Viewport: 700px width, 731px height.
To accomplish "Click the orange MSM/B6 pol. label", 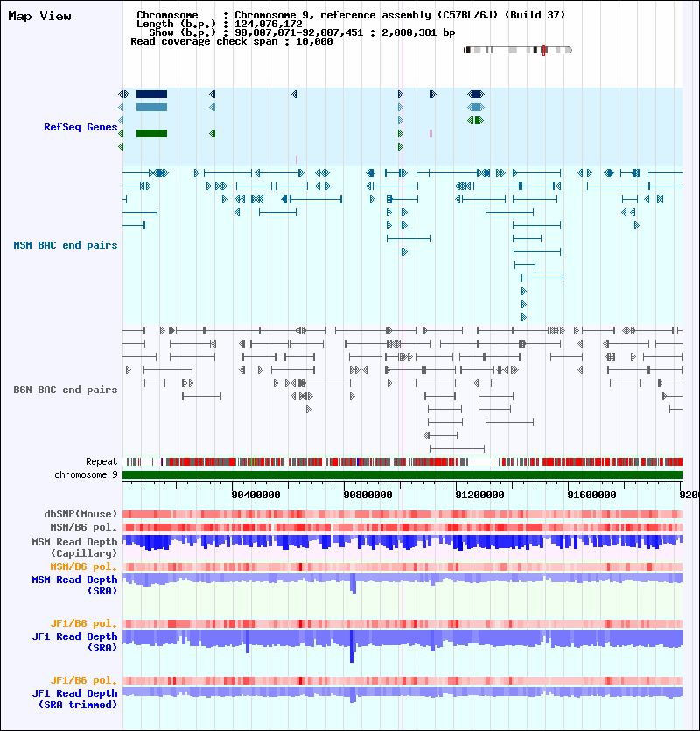I will pos(84,567).
